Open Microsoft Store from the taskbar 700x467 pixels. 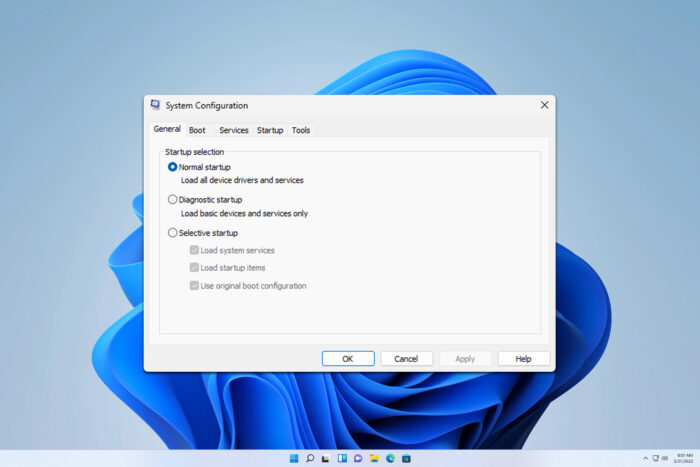point(406,459)
